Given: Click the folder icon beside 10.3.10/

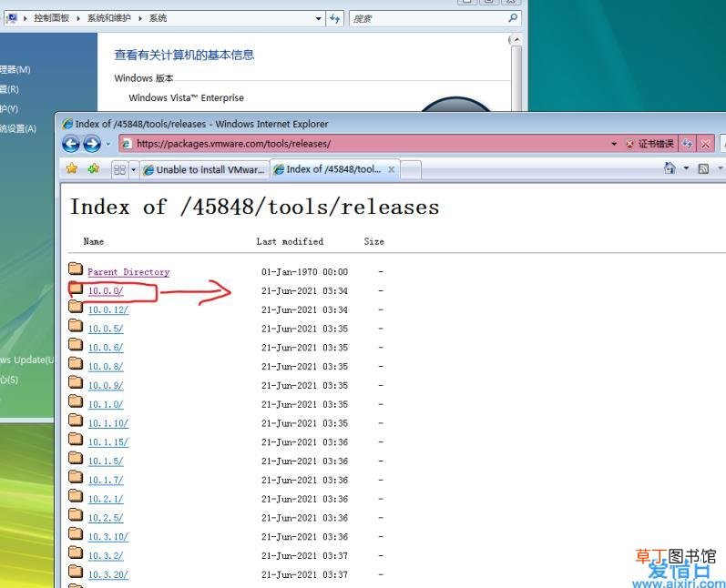Looking at the screenshot, I should [x=76, y=534].
